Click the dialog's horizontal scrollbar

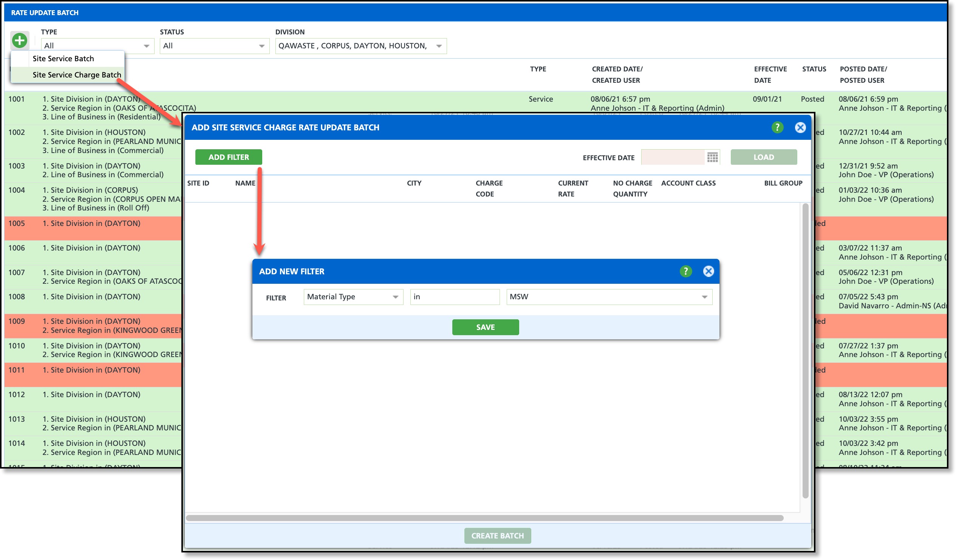484,518
